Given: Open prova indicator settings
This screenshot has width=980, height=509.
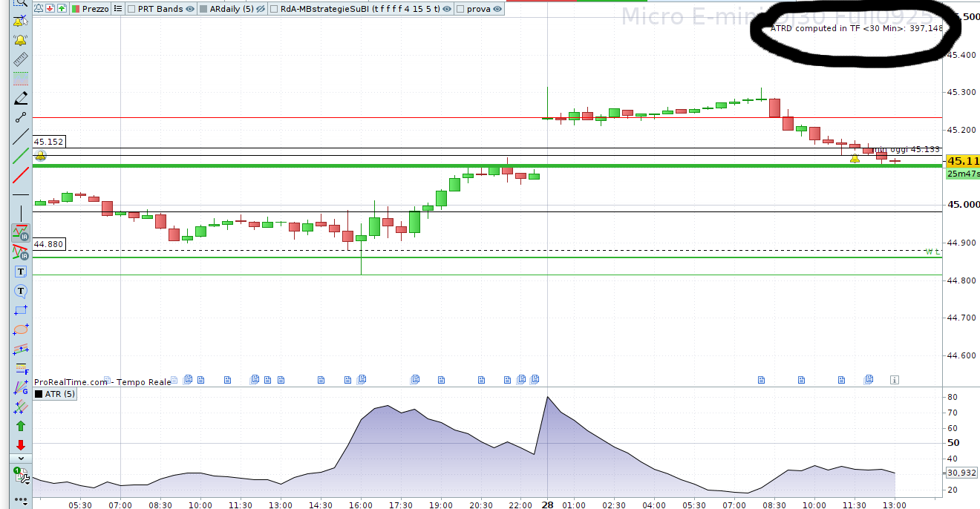Looking at the screenshot, I should (478, 10).
